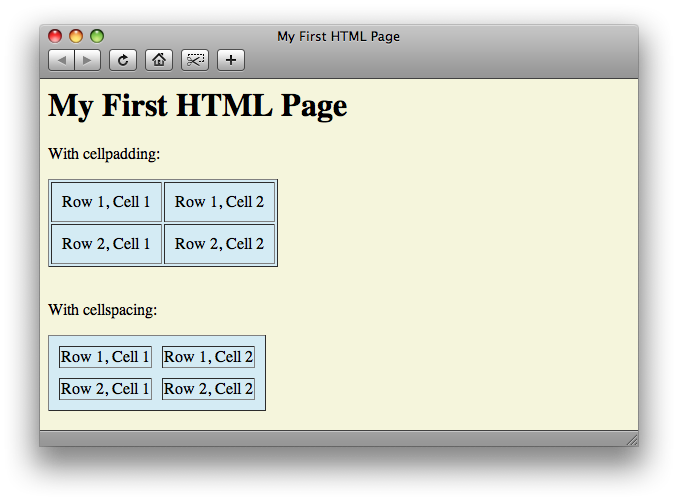This screenshot has height=501, width=678.
Task: Add a bookmark with the plus button
Action: click(x=230, y=60)
